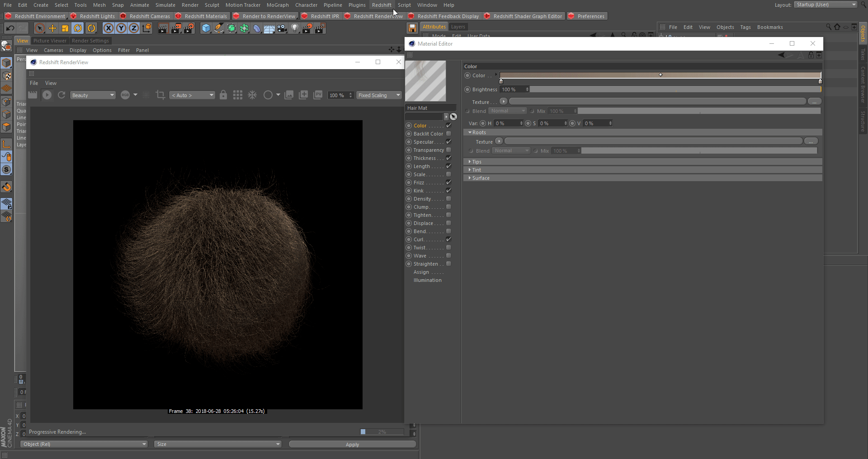868x459 pixels.
Task: Start IPR play button in RenderView
Action: (47, 95)
